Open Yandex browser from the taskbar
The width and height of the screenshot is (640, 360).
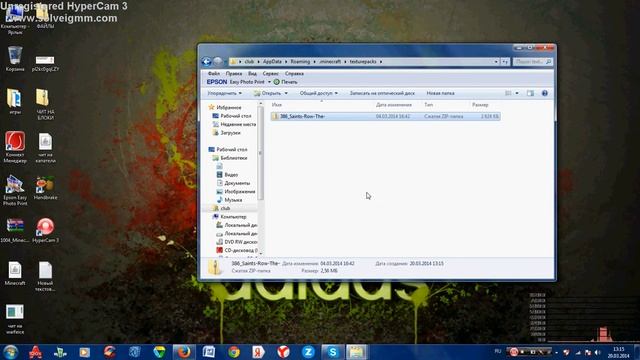pos(283,352)
